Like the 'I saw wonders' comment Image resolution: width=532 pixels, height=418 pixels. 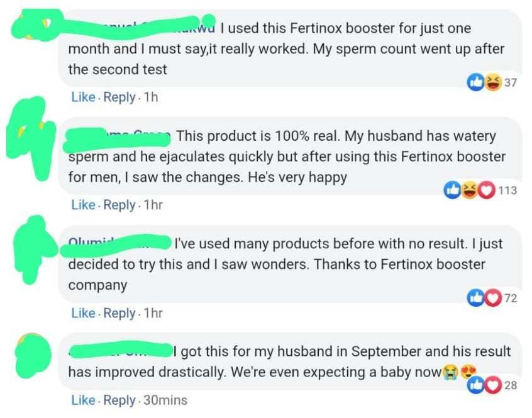pos(83,313)
